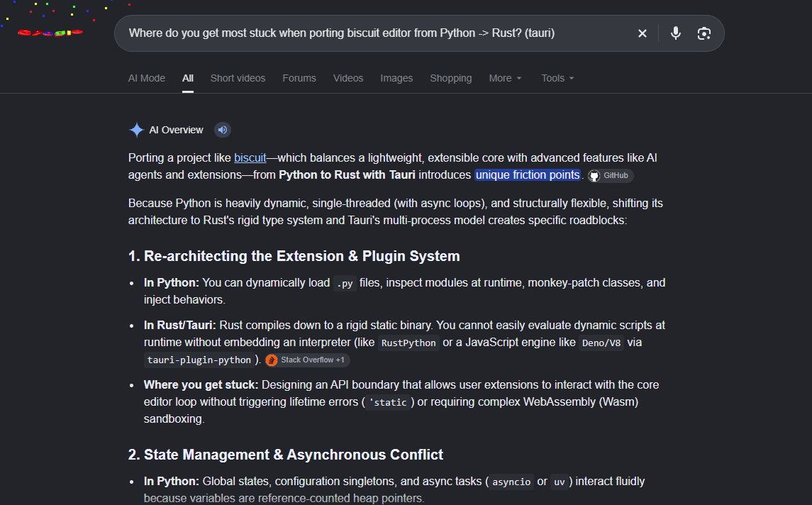Click bold 'Python to Rust with Tauri' text
The image size is (812, 505).
347,175
